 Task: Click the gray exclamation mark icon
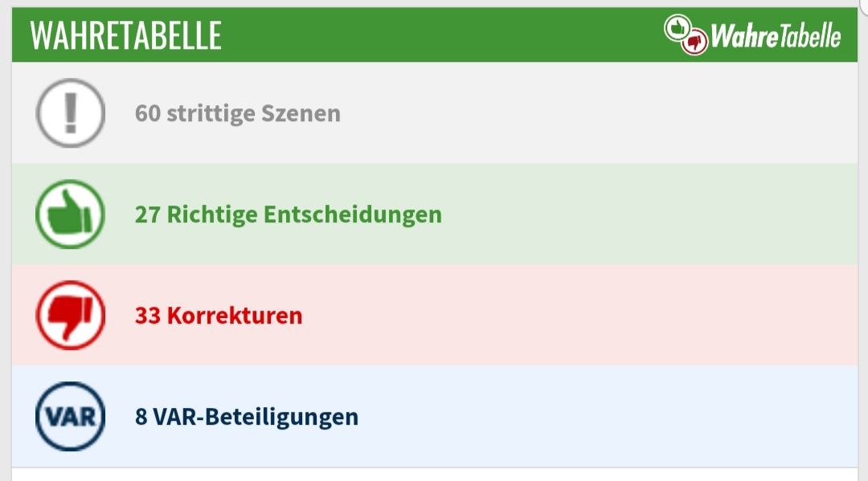point(71,113)
